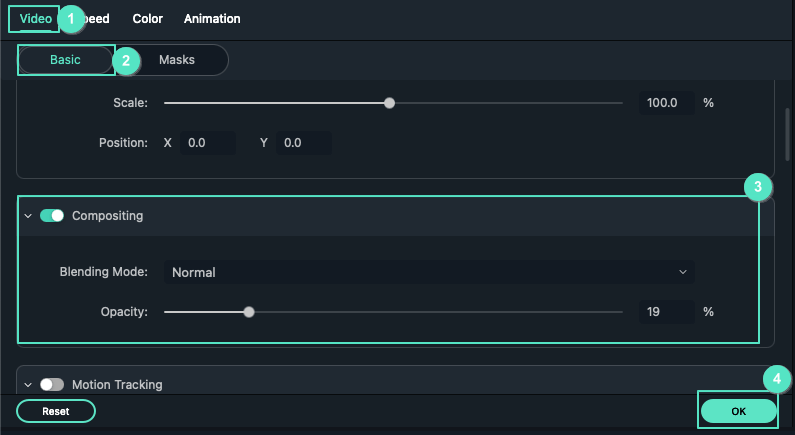The width and height of the screenshot is (795, 435).
Task: Collapse the Compositing section chevron
Action: point(28,216)
